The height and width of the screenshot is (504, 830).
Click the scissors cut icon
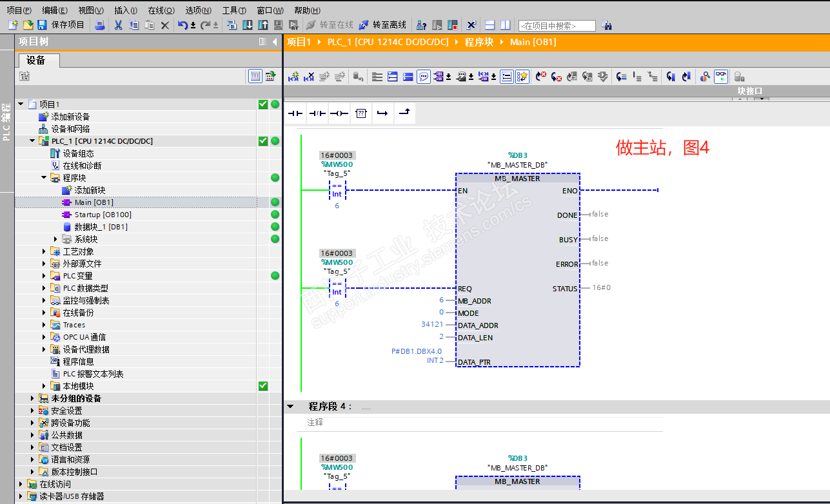pos(118,25)
